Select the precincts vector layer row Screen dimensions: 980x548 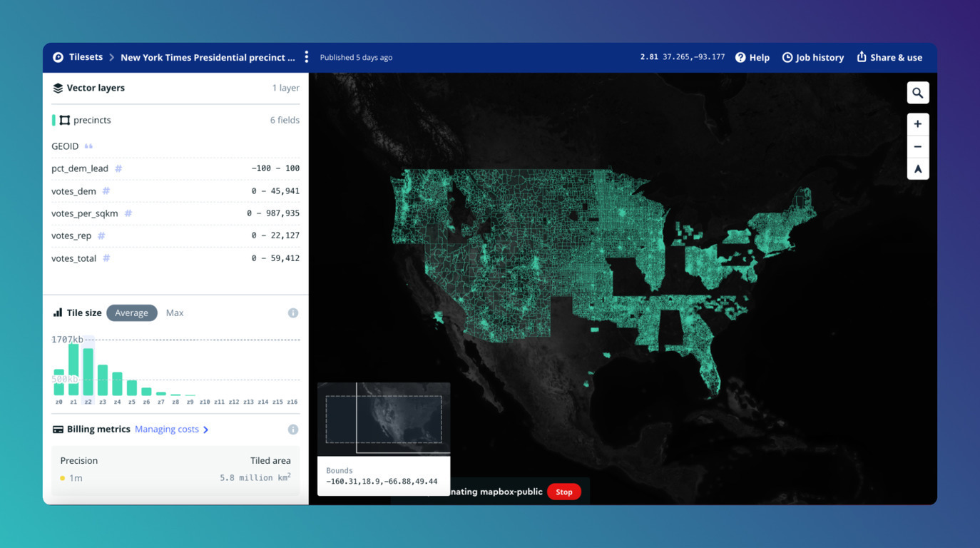[x=175, y=120]
